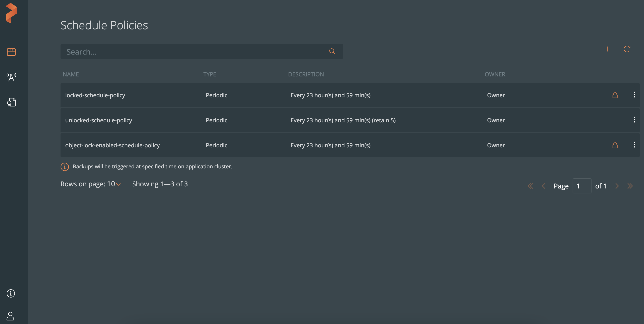Screen dimensions: 644x324
Task: Jump to the first page double arrow
Action: 530,186
